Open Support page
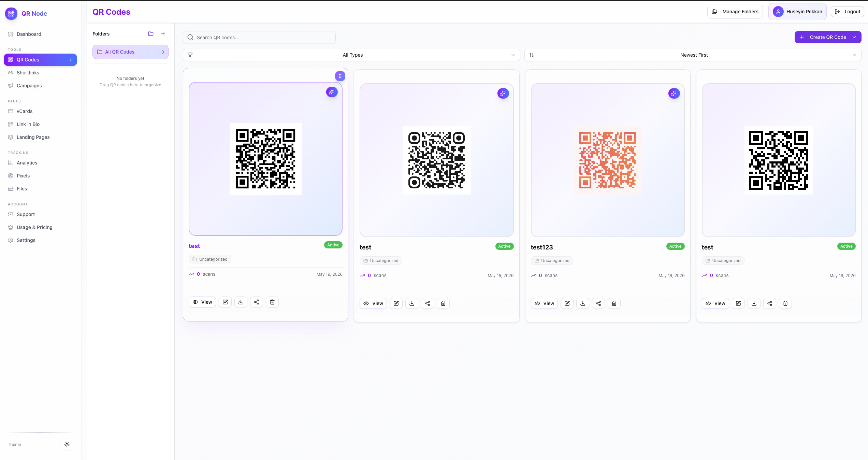 (x=40, y=214)
